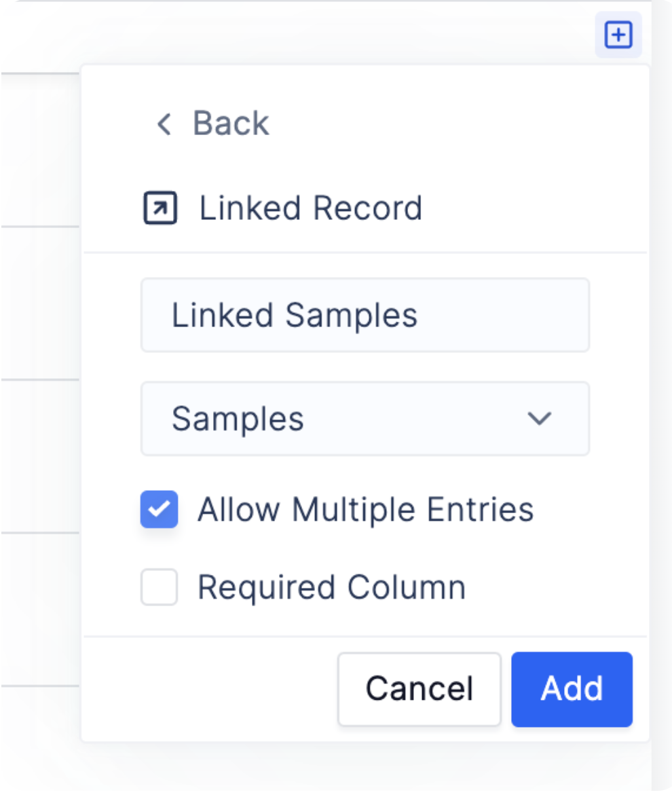Click the blank area left of Cancel

(x=209, y=689)
